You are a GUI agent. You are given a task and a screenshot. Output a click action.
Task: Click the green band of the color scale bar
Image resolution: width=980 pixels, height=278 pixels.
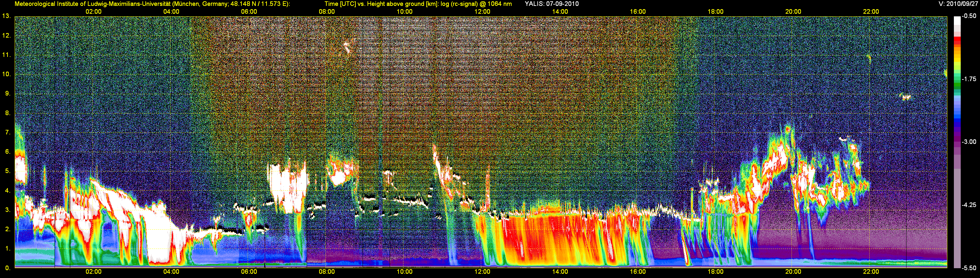click(x=957, y=84)
